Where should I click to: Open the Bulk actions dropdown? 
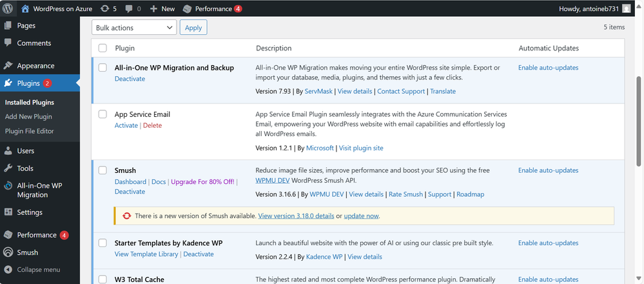point(134,28)
